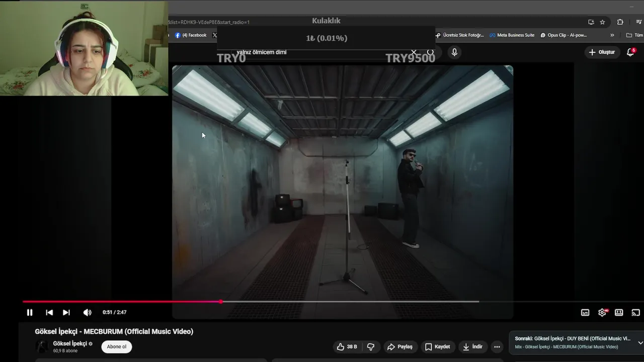
Task: Click the 0:51 / 2:47 time display
Action: click(114, 312)
